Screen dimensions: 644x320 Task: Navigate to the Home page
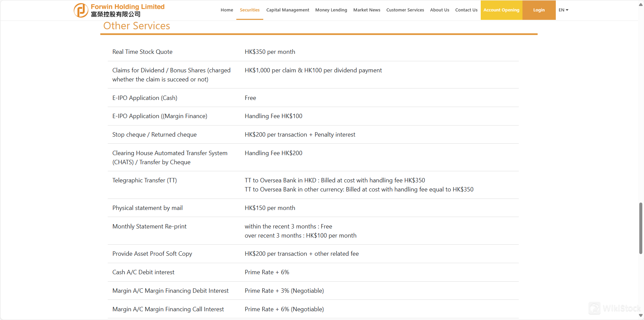227,10
